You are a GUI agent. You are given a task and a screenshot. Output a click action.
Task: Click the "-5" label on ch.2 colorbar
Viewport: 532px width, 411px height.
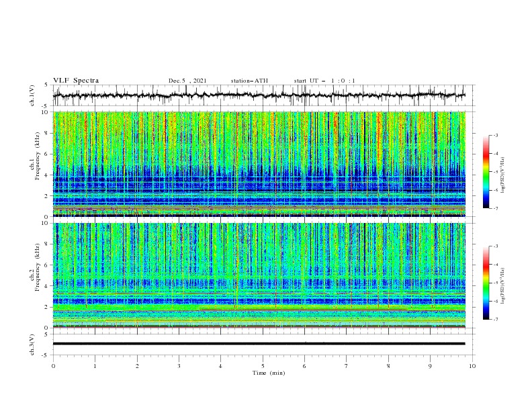(x=496, y=283)
